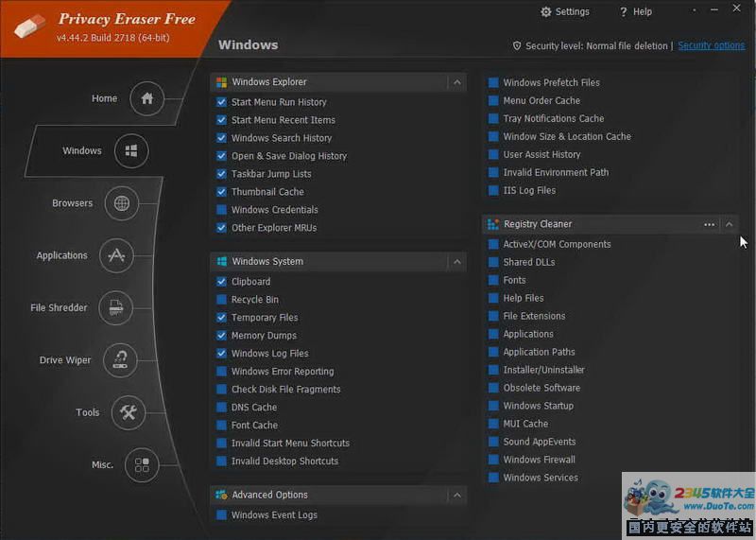Select the Misc. sidebar label

[x=102, y=465]
